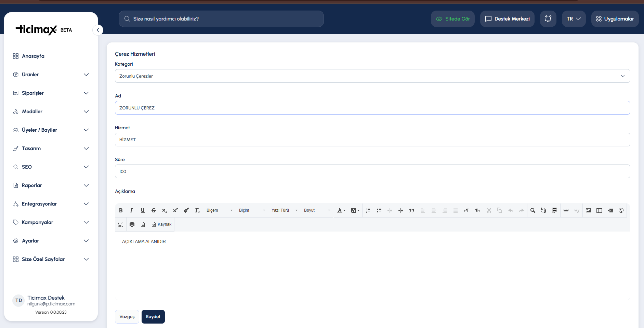Open the notifications bell
The height and width of the screenshot is (328, 644).
point(548,19)
